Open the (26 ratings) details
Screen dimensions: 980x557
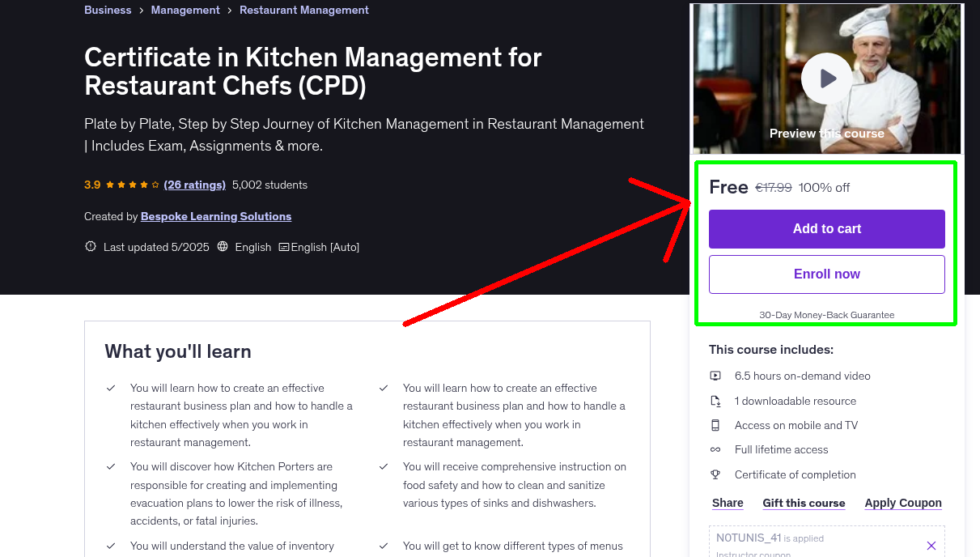194,185
